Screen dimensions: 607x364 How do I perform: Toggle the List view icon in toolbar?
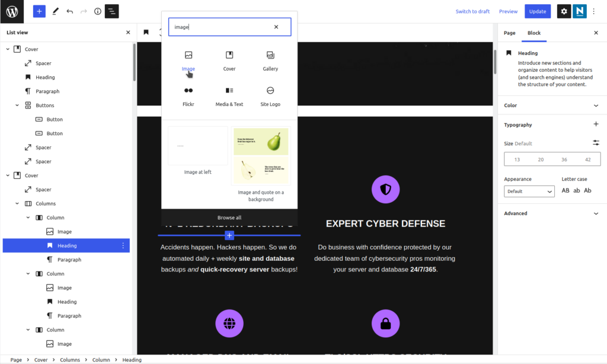click(112, 11)
